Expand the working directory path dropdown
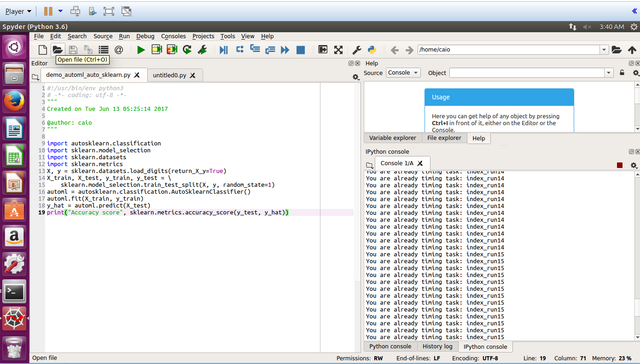Screen dimensions: 640x364 click(x=605, y=49)
